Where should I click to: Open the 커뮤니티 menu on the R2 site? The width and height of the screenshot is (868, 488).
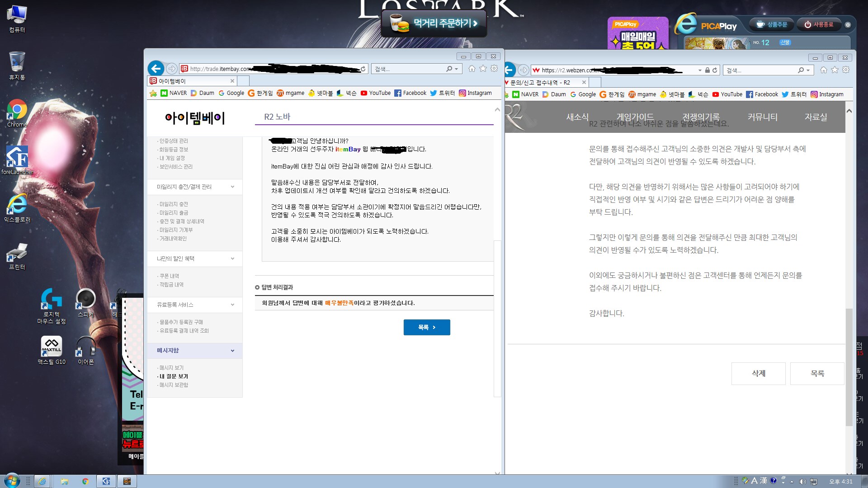[762, 117]
